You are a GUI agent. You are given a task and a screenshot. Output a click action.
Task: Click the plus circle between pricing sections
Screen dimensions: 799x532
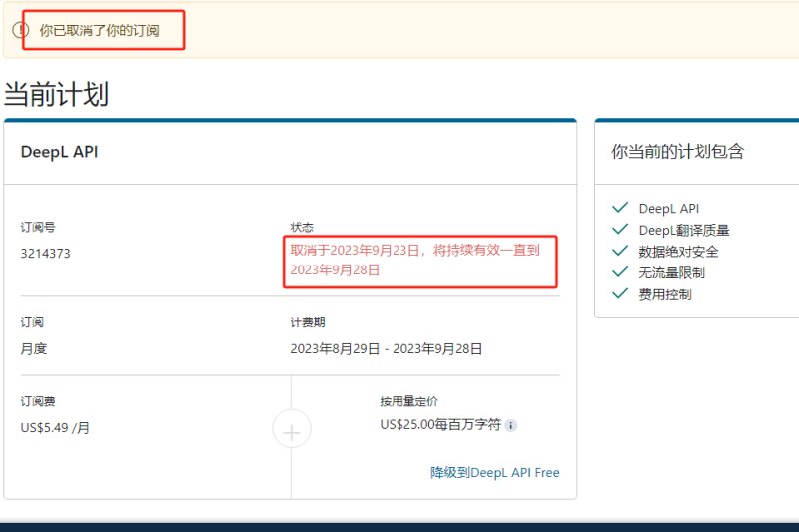tap(292, 428)
